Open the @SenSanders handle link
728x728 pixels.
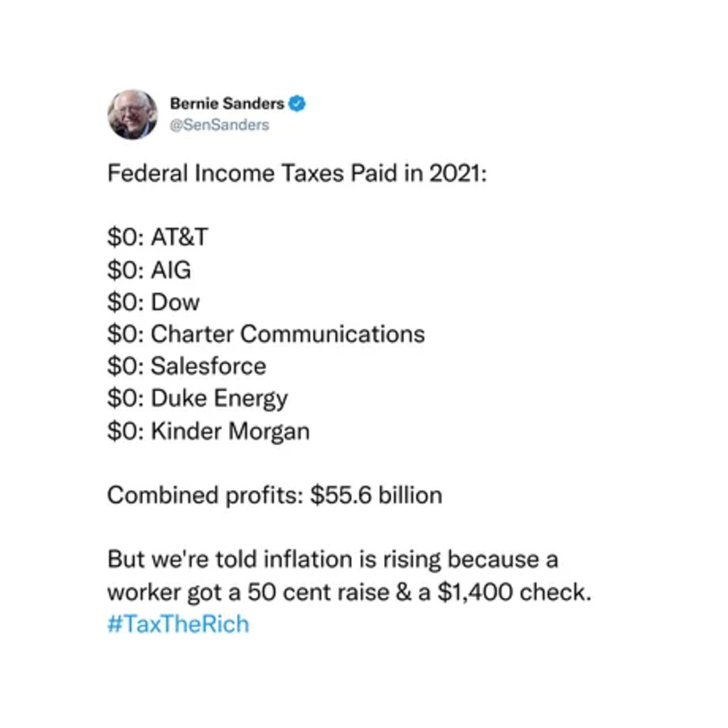click(220, 125)
